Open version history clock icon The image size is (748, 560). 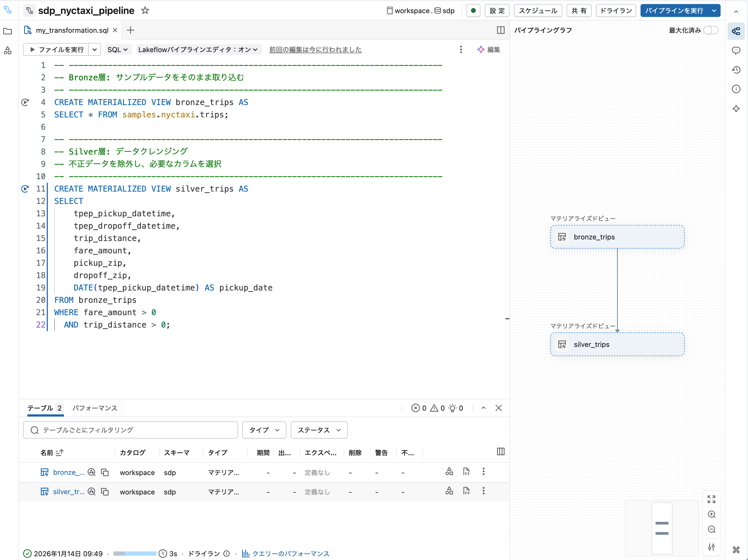pyautogui.click(x=736, y=70)
